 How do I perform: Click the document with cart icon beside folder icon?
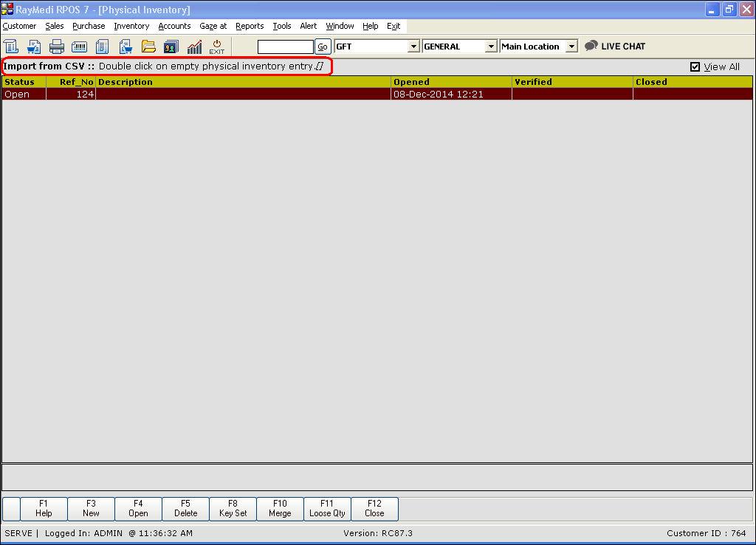(x=126, y=47)
